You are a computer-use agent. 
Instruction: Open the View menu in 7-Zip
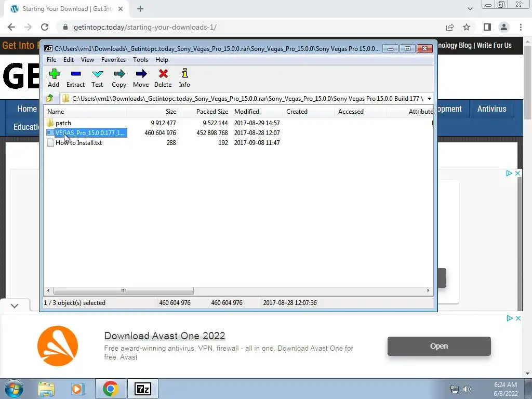click(87, 60)
